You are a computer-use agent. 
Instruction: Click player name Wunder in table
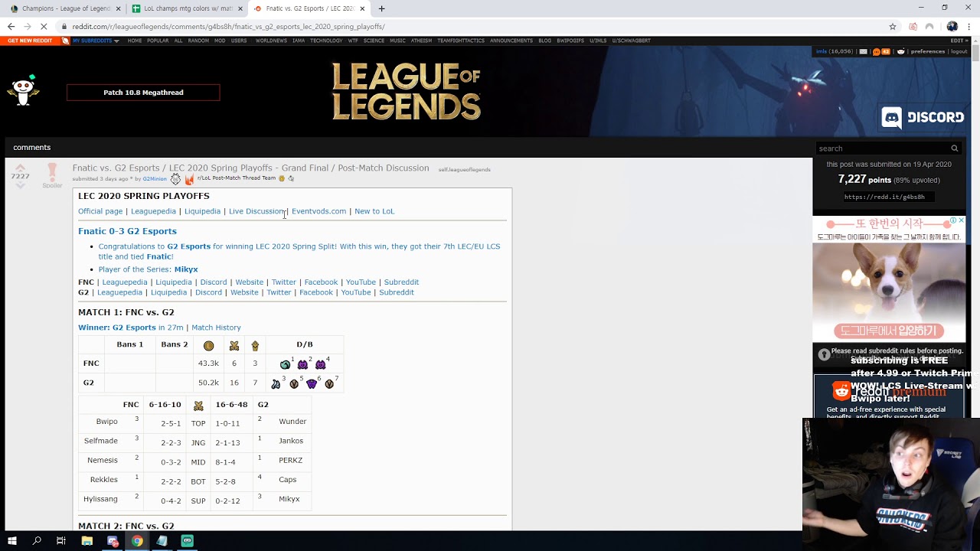coord(292,422)
